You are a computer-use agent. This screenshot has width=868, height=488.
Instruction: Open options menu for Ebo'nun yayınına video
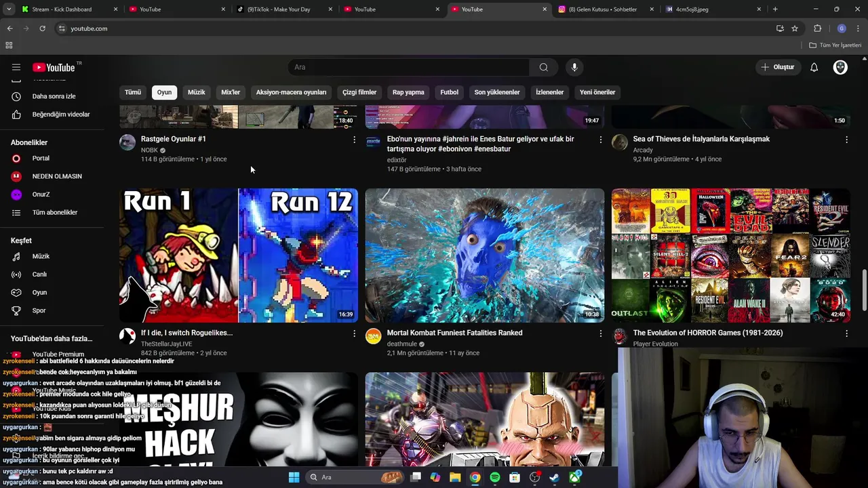tap(600, 140)
